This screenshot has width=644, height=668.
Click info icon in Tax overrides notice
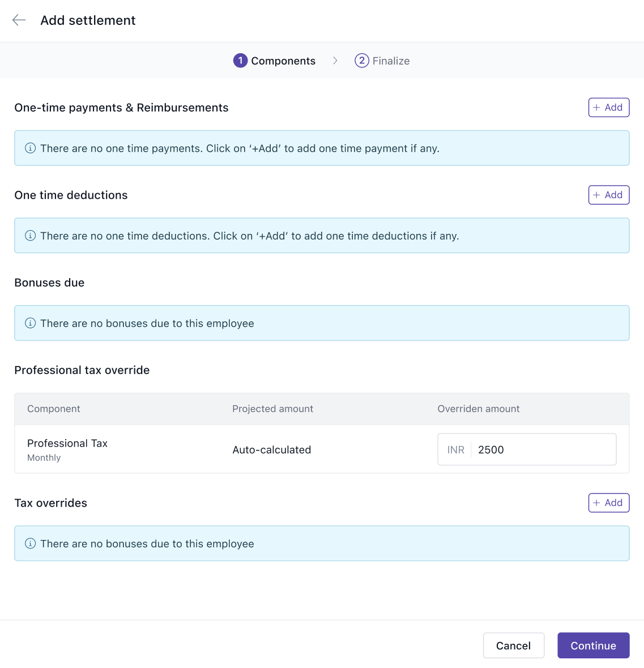pyautogui.click(x=30, y=543)
